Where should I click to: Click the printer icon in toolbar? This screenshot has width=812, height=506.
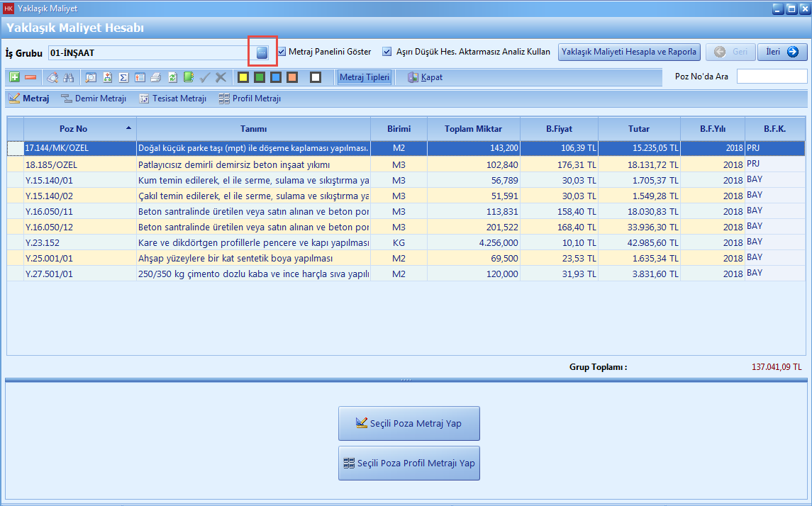pos(155,77)
